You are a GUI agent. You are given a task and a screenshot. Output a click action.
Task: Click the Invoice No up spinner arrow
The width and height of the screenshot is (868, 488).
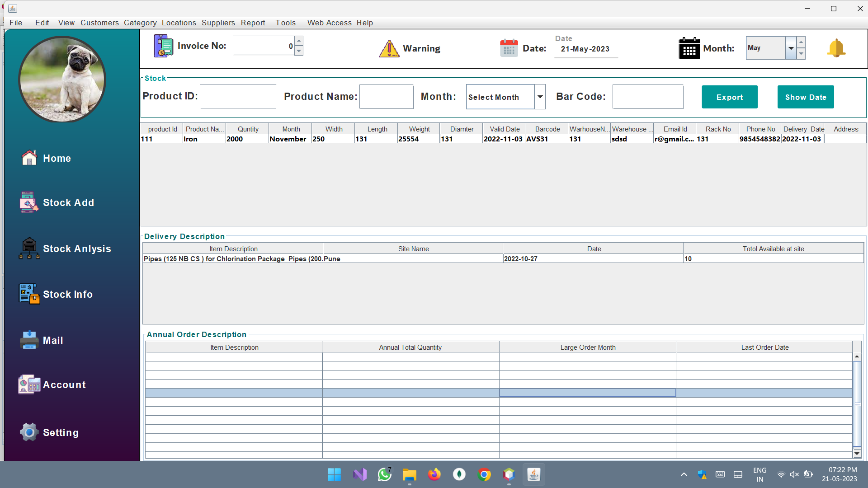[x=299, y=41]
